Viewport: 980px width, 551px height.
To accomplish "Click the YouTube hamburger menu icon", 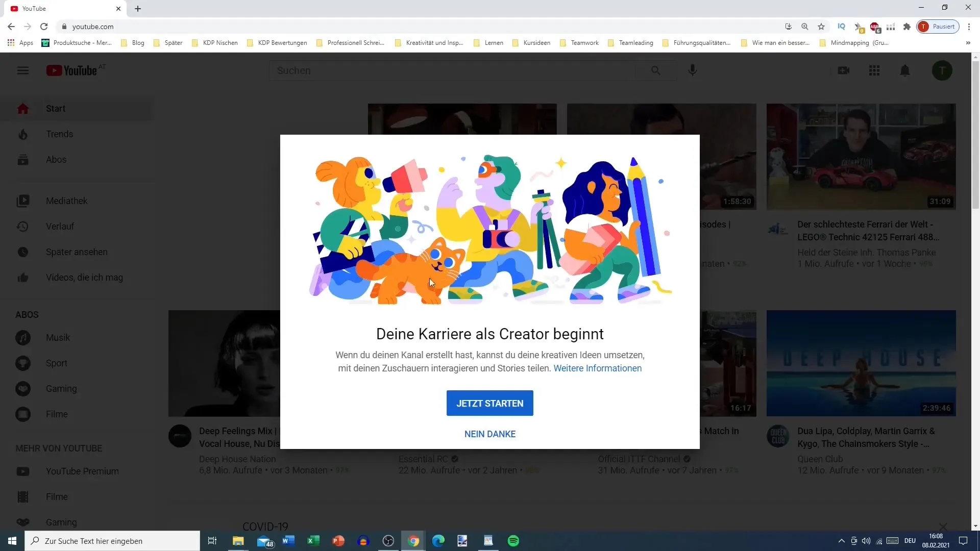I will (22, 70).
